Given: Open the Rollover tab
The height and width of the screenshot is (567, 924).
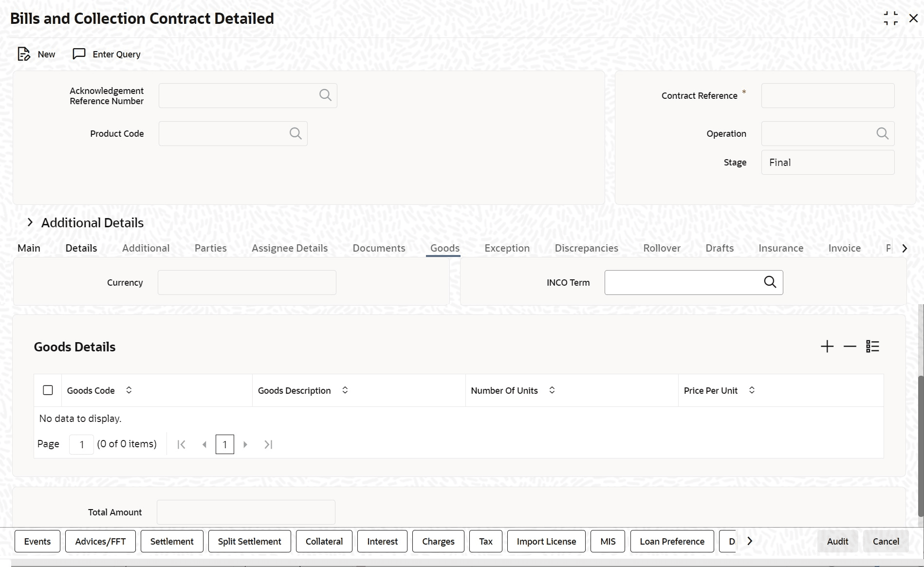Looking at the screenshot, I should [662, 248].
